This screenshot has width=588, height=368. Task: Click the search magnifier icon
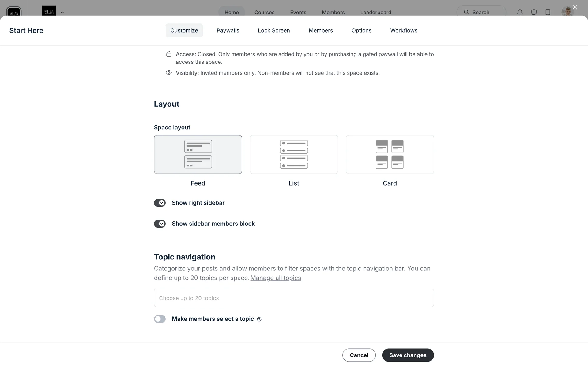tap(466, 12)
